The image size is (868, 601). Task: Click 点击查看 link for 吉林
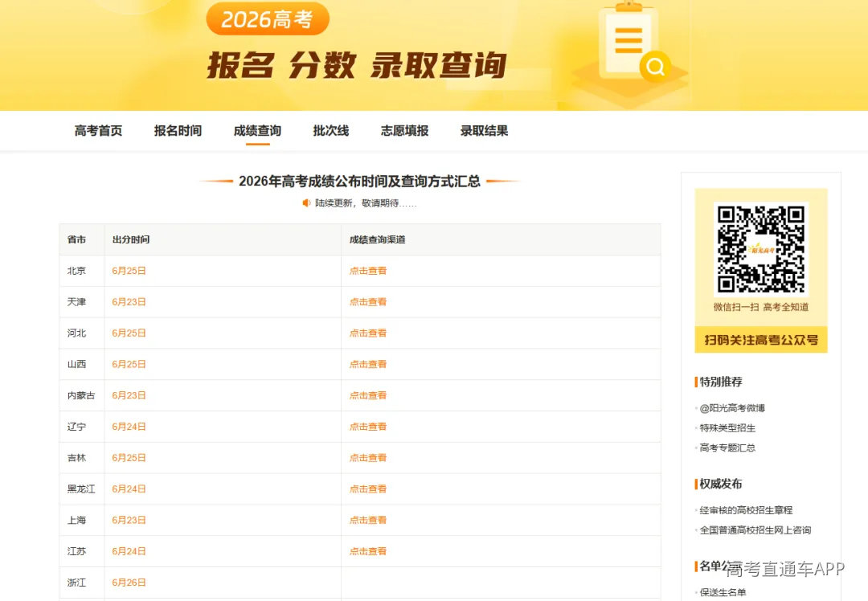pos(368,458)
